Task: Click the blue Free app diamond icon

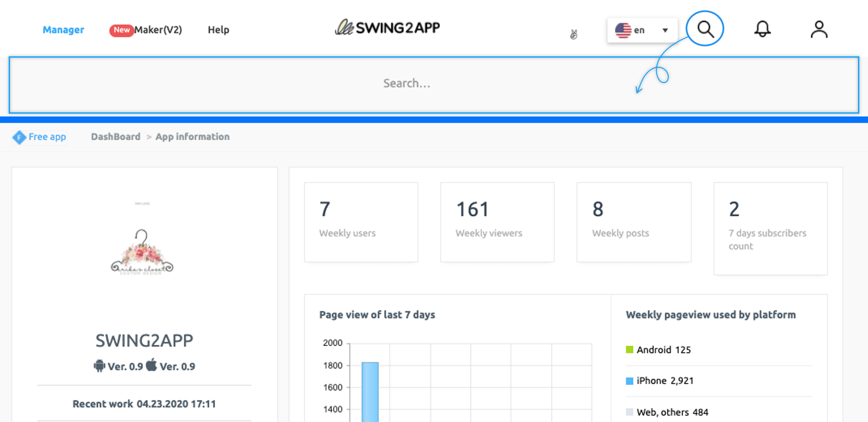Action: coord(19,137)
